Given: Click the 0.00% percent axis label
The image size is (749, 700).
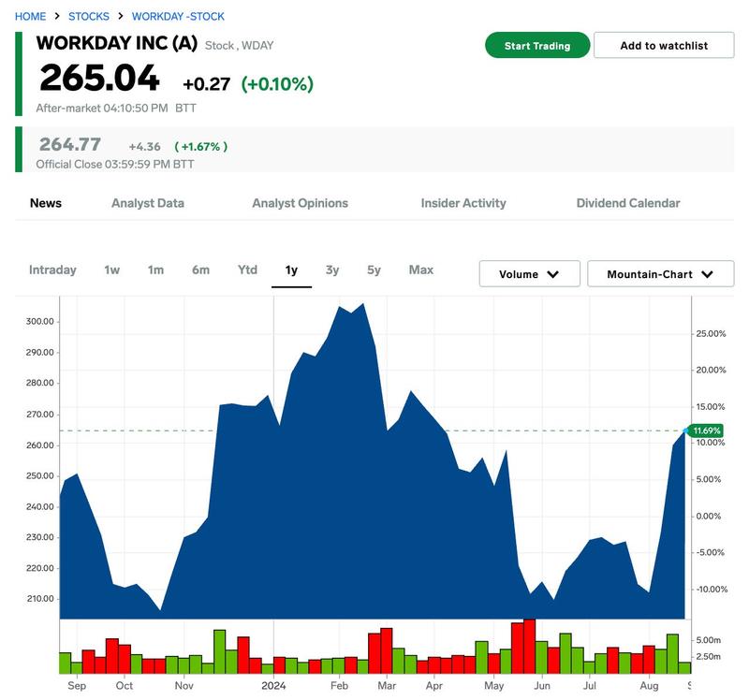Looking at the screenshot, I should (709, 516).
